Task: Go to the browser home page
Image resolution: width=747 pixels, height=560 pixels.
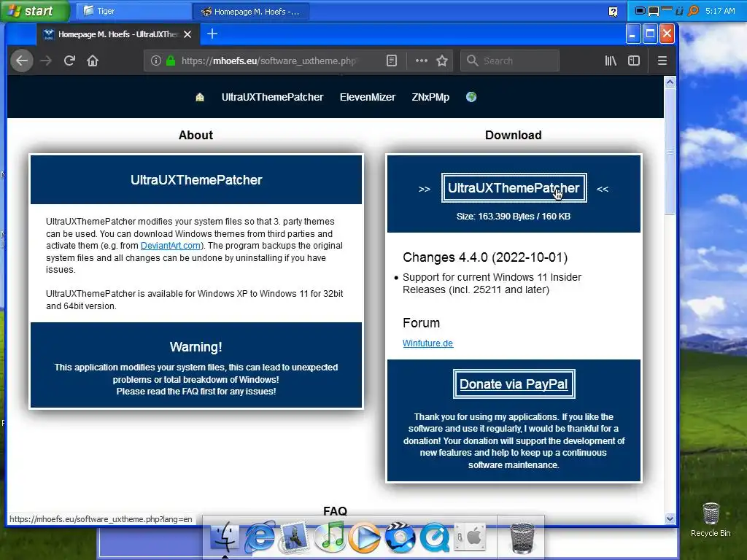Action: pyautogui.click(x=93, y=61)
